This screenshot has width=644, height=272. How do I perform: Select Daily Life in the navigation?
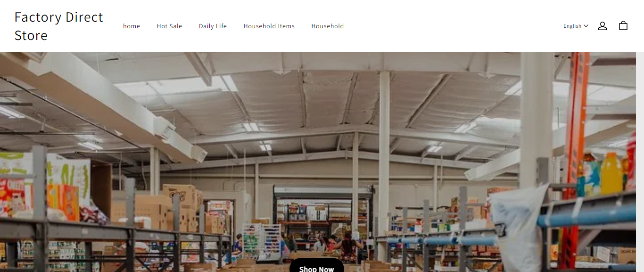pyautogui.click(x=213, y=26)
